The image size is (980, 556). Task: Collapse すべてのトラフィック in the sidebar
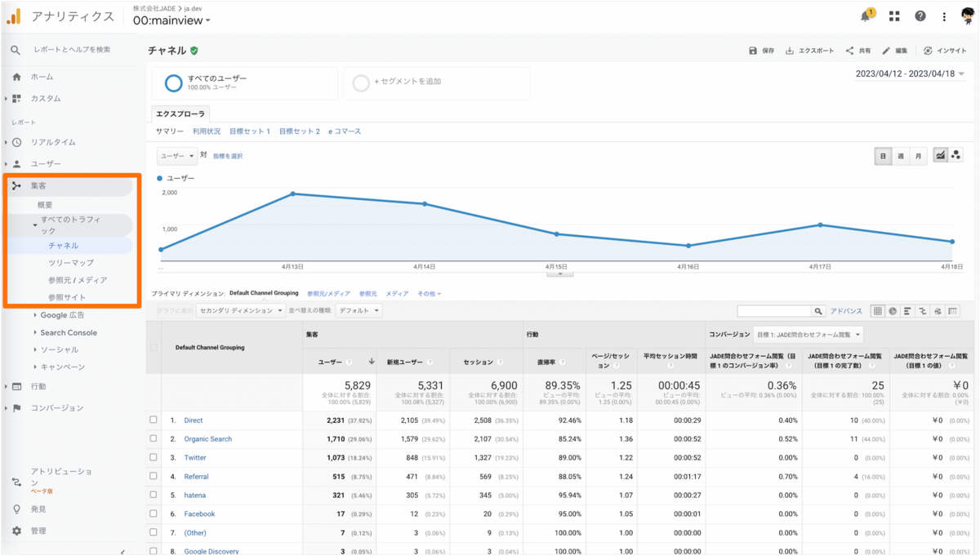click(69, 225)
